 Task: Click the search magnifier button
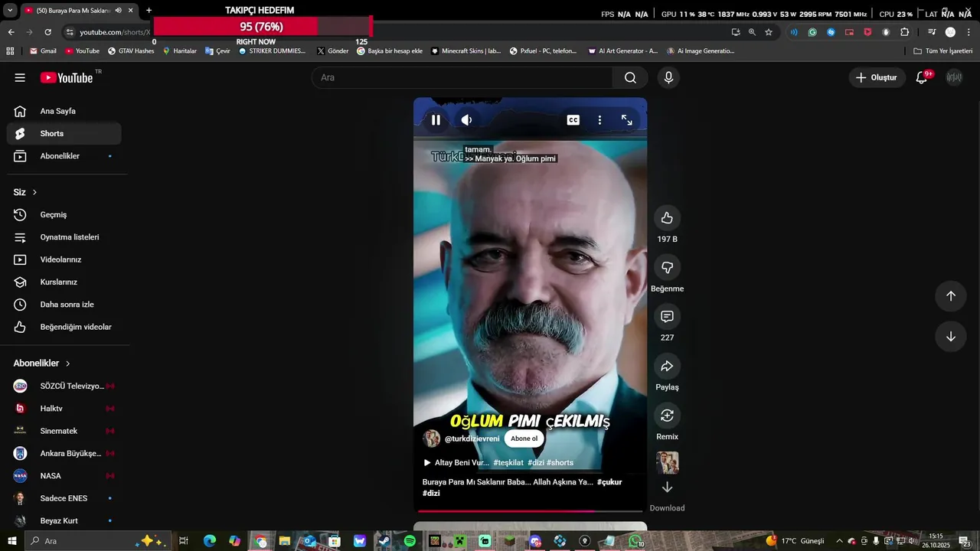[630, 77]
